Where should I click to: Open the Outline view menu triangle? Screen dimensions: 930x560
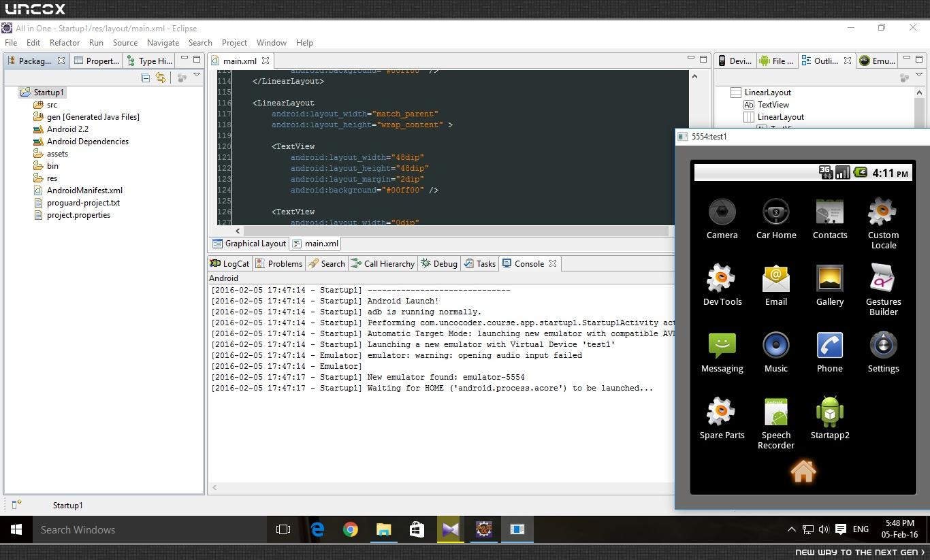[919, 75]
